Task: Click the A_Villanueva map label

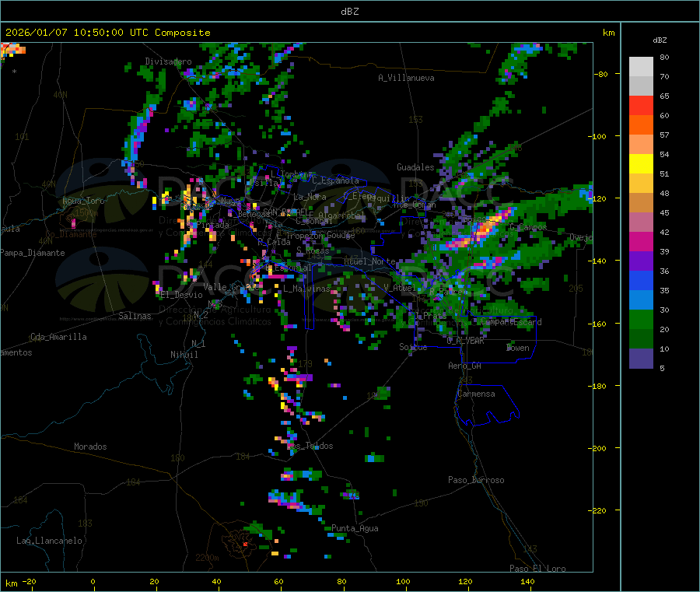Action: click(406, 78)
